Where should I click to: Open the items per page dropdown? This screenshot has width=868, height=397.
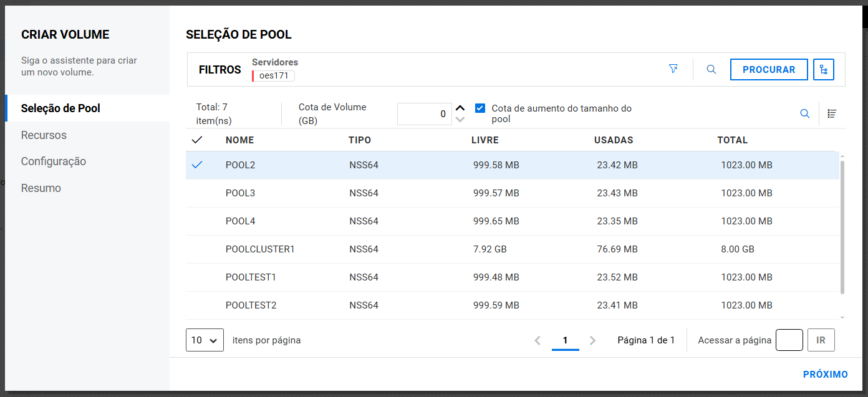click(205, 340)
